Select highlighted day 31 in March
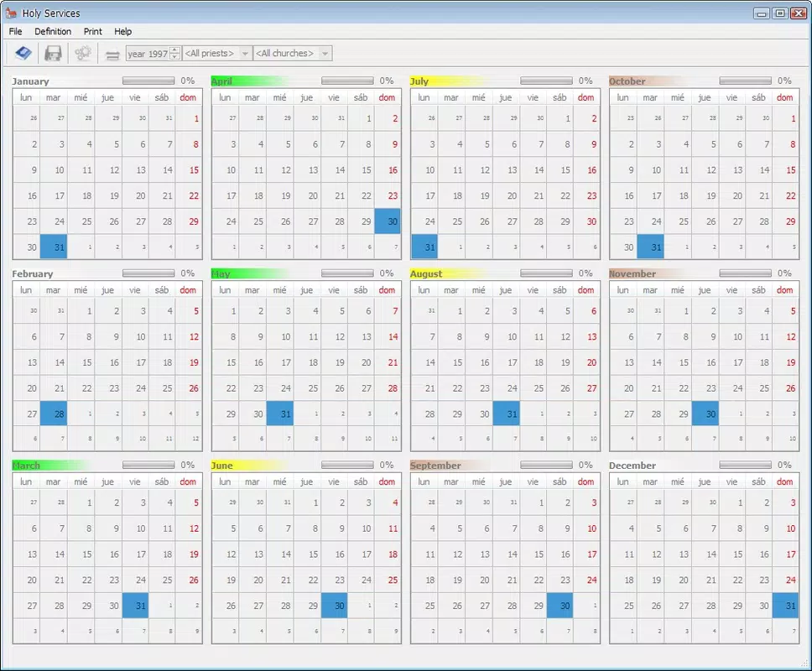Image resolution: width=812 pixels, height=671 pixels. click(135, 606)
